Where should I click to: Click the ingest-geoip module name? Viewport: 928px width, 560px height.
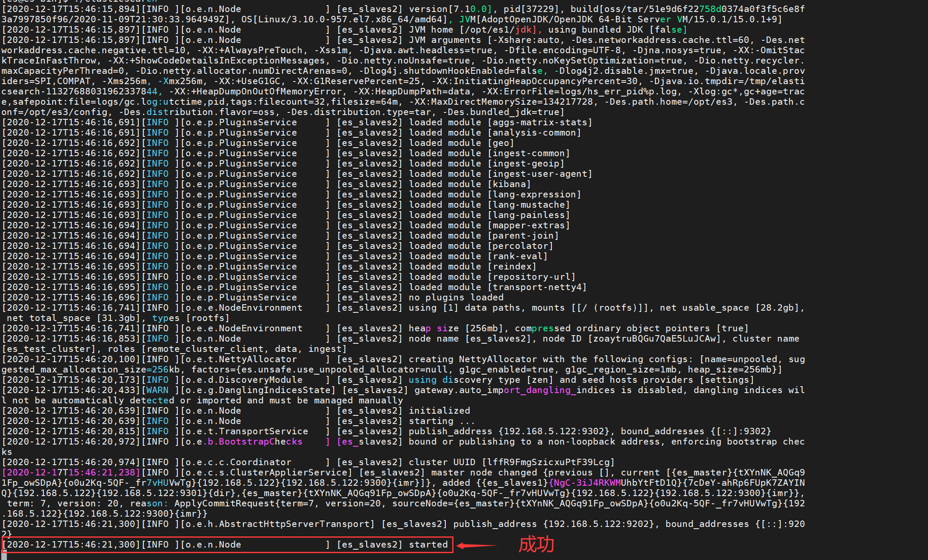pos(526,163)
